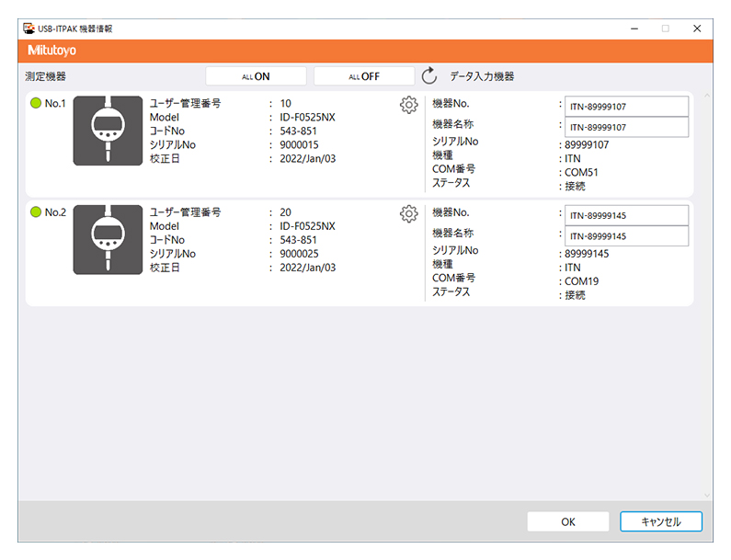
Task: Click the No.1 row label
Action: click(55, 104)
